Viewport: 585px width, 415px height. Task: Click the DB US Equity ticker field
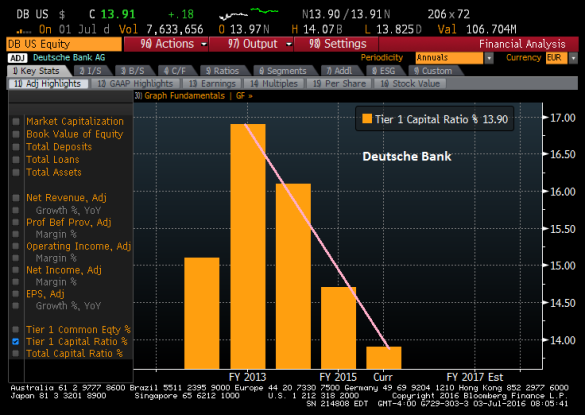(x=64, y=44)
